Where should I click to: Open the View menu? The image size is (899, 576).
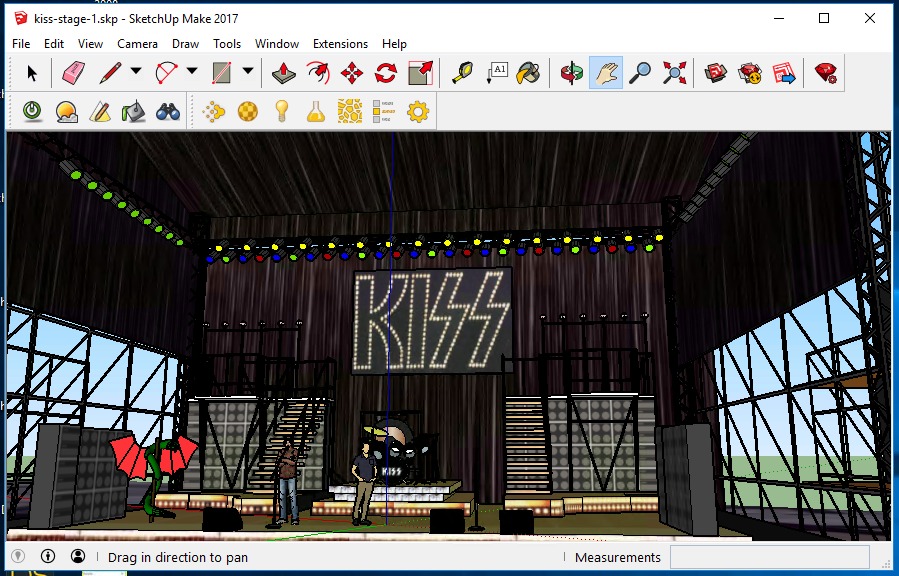click(x=91, y=44)
